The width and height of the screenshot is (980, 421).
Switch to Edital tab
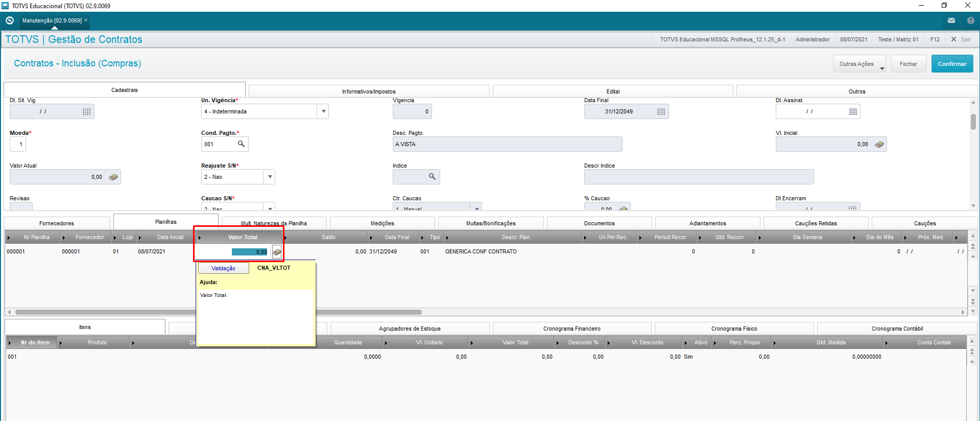pos(613,91)
